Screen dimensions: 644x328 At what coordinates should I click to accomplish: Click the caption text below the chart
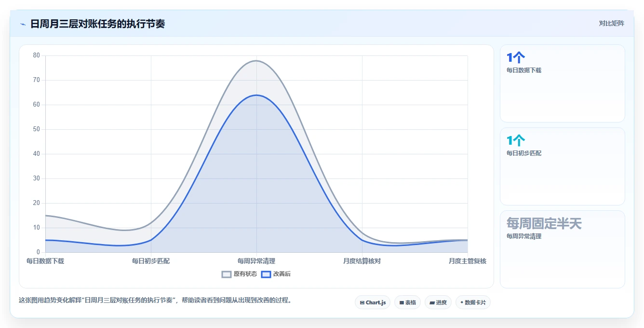[x=155, y=300]
